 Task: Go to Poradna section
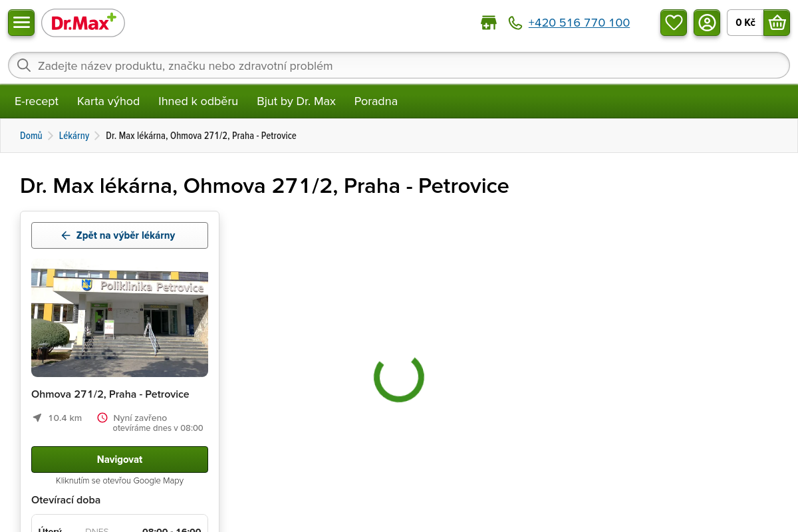pos(376,101)
